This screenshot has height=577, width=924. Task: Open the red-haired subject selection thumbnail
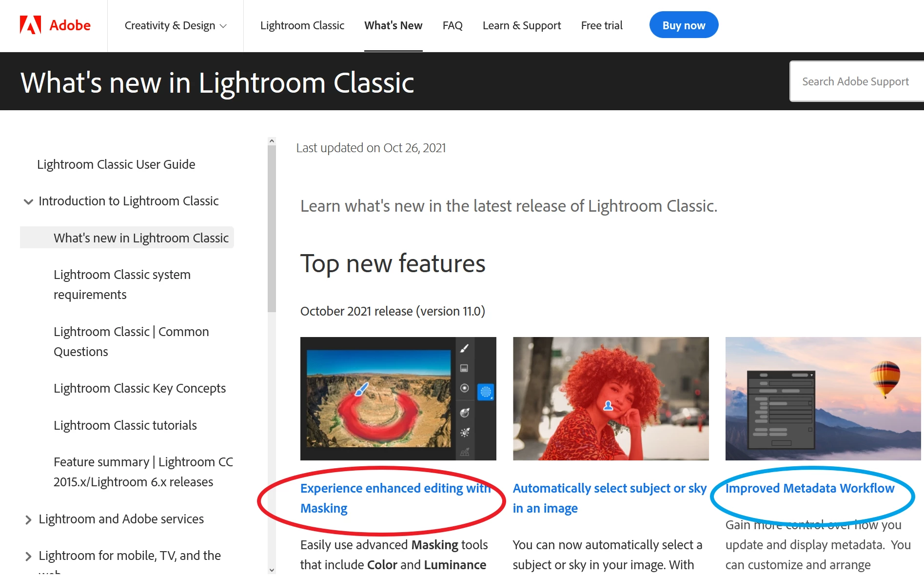[610, 398]
